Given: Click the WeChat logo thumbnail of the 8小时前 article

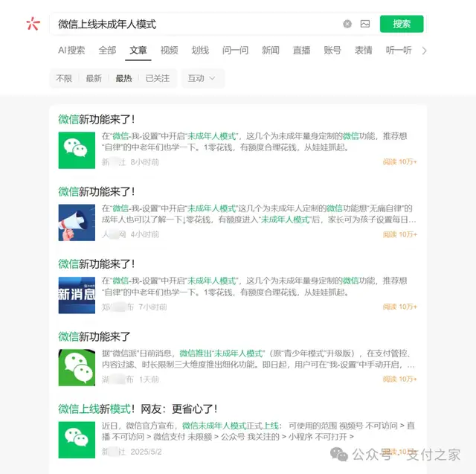Looking at the screenshot, I should coord(77,150).
